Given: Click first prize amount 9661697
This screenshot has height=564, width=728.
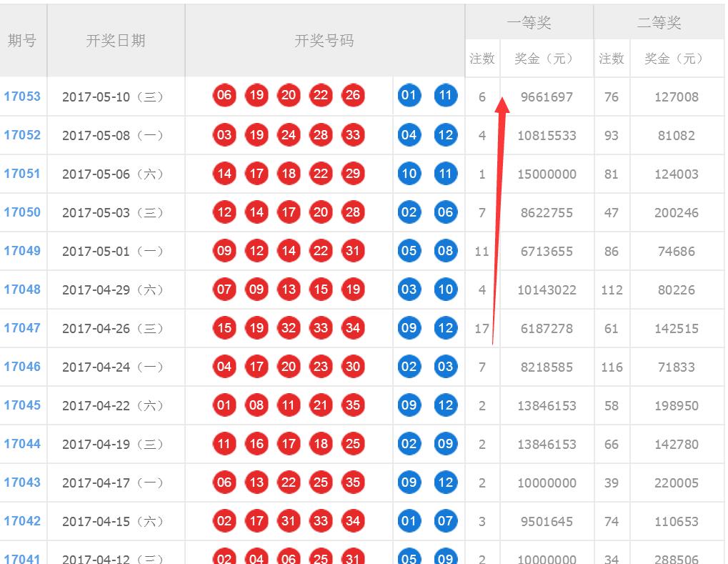Looking at the screenshot, I should coord(547,97).
